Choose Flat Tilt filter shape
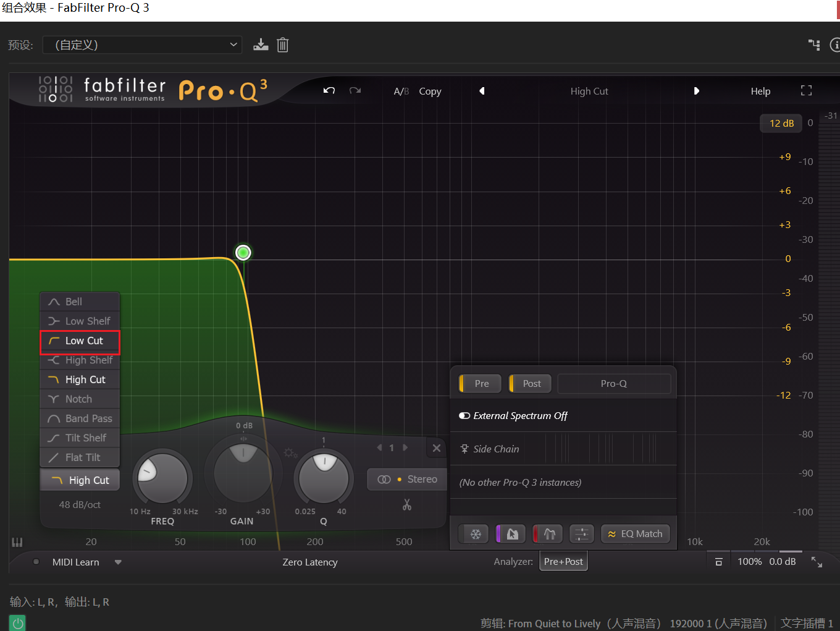This screenshot has width=840, height=631. [x=80, y=457]
